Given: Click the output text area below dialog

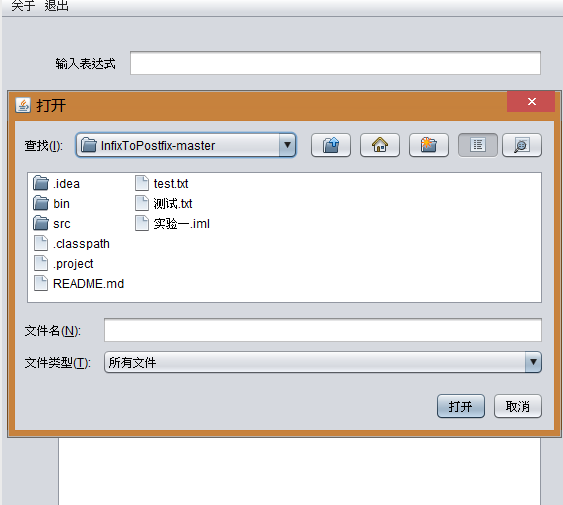Looking at the screenshot, I should pos(299,471).
